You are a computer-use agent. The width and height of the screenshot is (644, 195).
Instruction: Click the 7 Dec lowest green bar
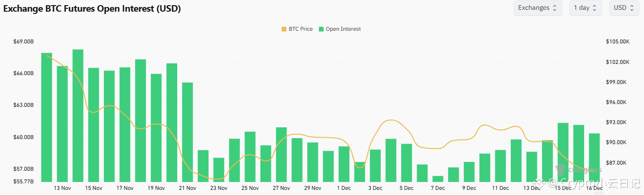438,179
